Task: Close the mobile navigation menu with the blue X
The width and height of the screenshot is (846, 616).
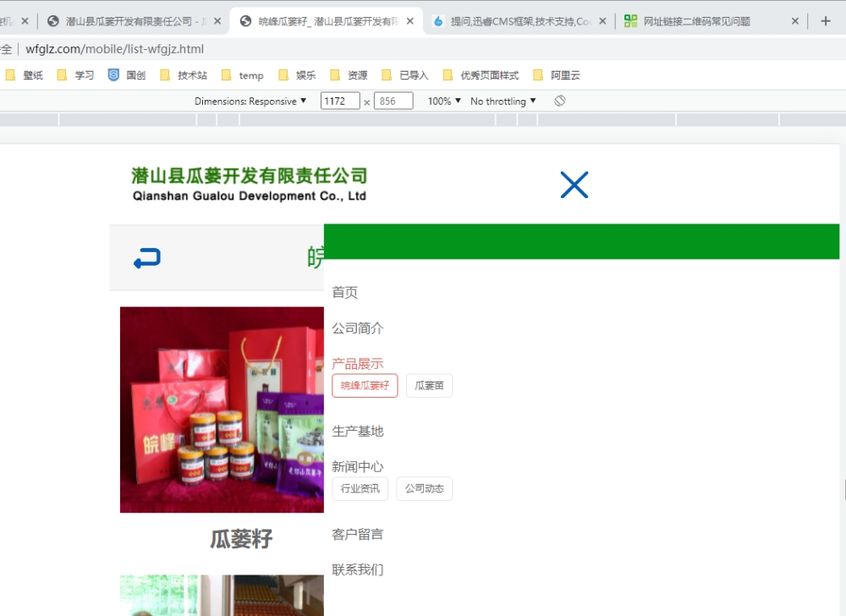Action: coord(574,185)
